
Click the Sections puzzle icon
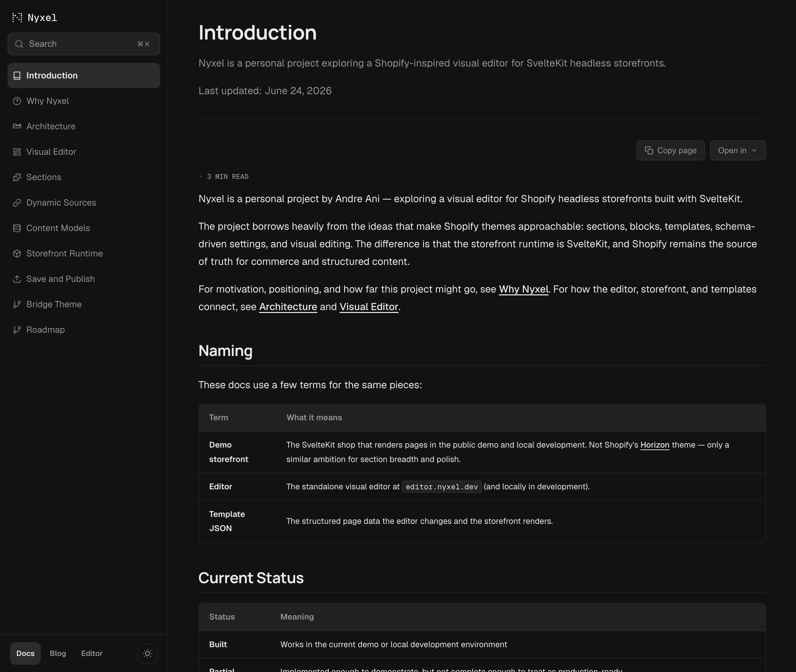17,177
